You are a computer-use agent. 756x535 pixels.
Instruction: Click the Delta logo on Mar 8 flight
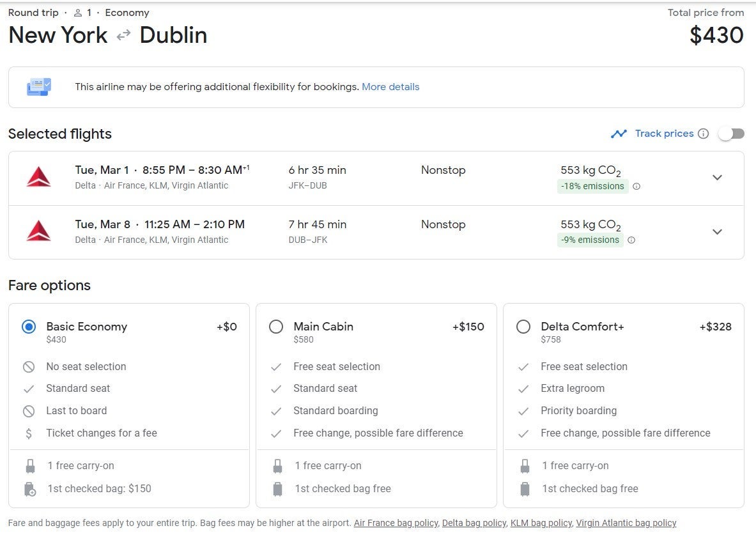pyautogui.click(x=38, y=231)
